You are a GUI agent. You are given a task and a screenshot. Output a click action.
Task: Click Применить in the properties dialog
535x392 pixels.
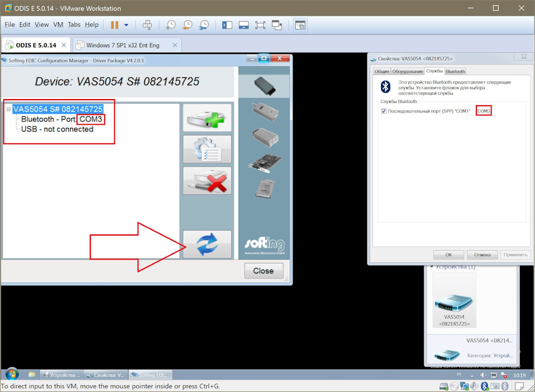tap(515, 254)
